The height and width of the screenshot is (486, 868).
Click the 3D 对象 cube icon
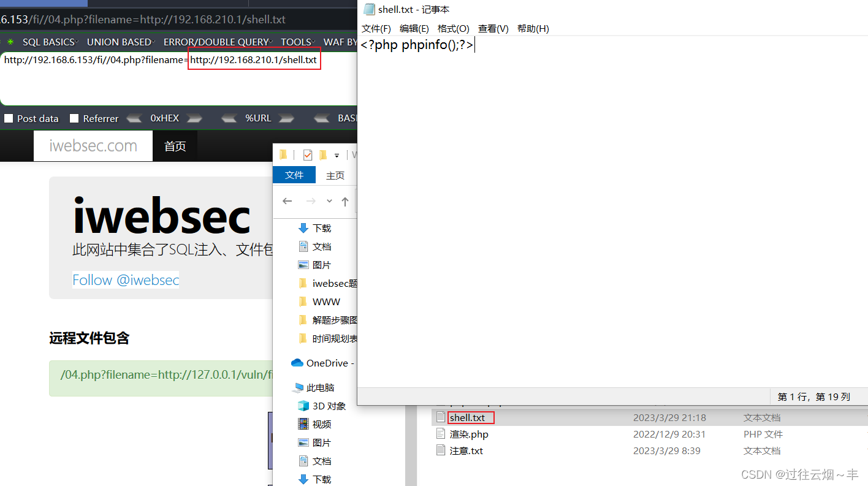click(x=303, y=406)
